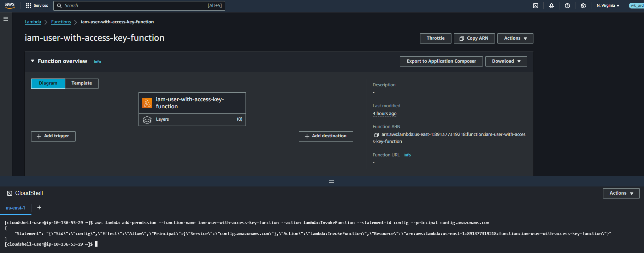644x253 pixels.
Task: Open the function Actions dropdown
Action: click(x=515, y=38)
